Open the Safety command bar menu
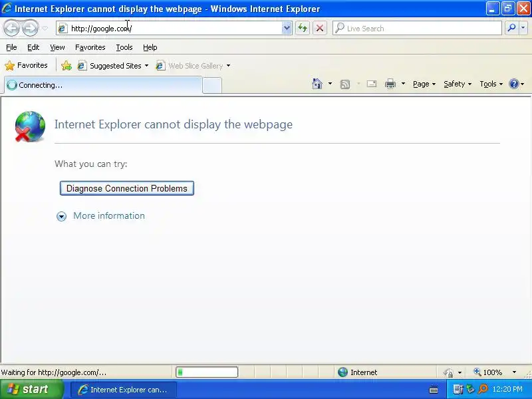The width and height of the screenshot is (532, 399). click(458, 84)
